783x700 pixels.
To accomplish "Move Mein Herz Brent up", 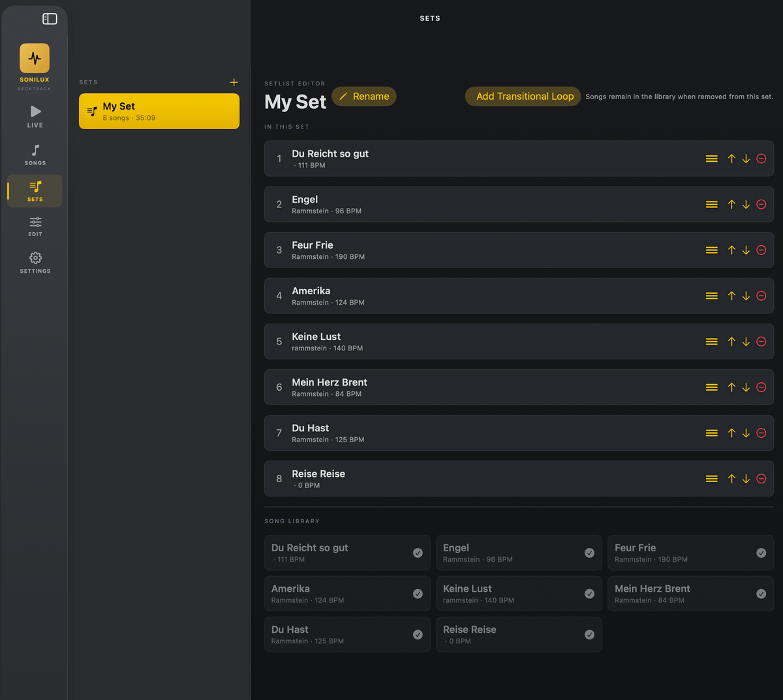I will click(x=731, y=387).
